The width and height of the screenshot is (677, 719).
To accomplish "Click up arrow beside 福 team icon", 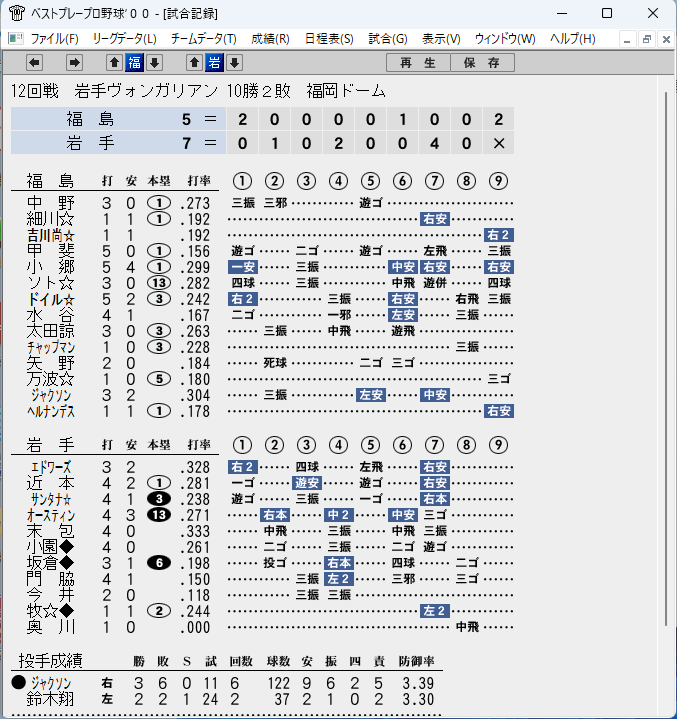I will [115, 62].
